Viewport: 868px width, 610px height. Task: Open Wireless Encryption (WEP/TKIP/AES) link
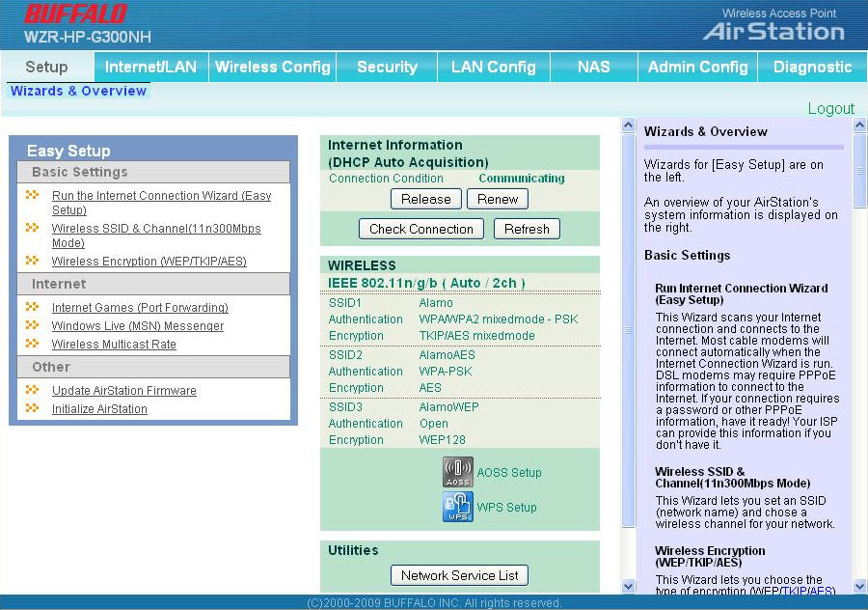click(149, 261)
